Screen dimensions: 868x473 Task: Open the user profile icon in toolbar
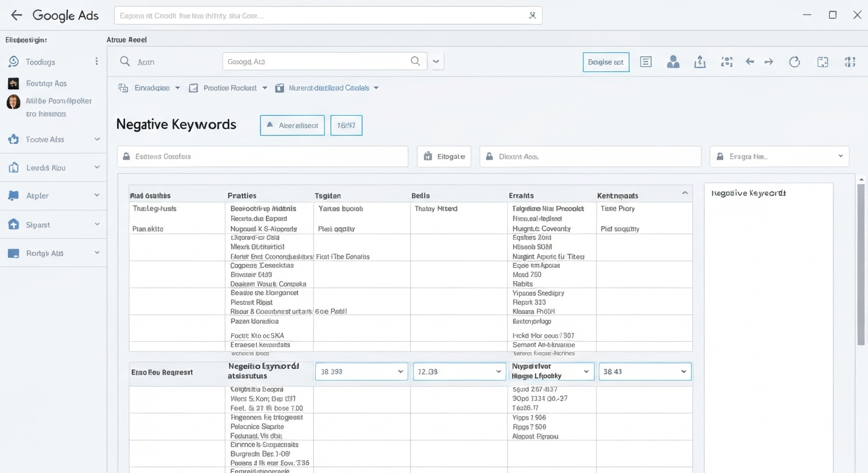point(673,62)
